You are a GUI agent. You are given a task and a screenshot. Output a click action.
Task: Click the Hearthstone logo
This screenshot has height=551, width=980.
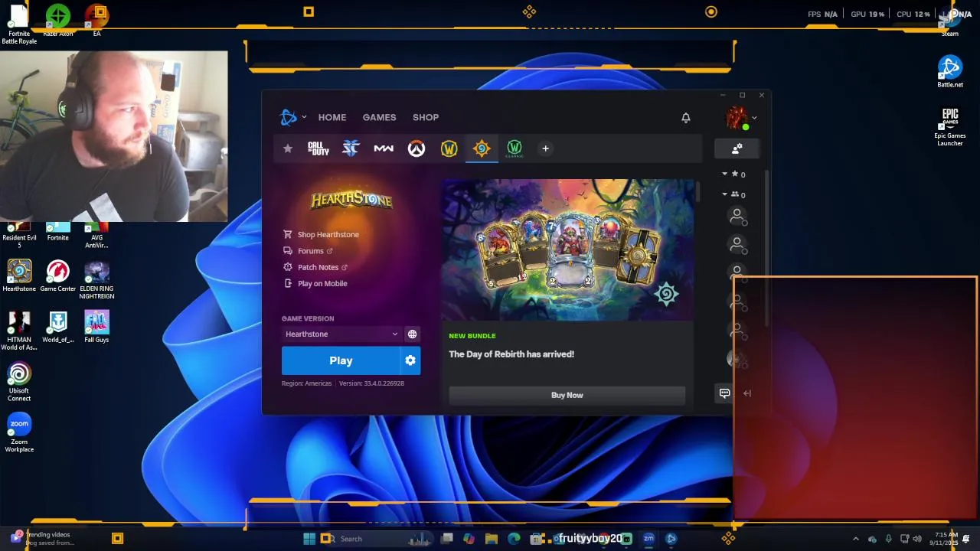(x=351, y=200)
